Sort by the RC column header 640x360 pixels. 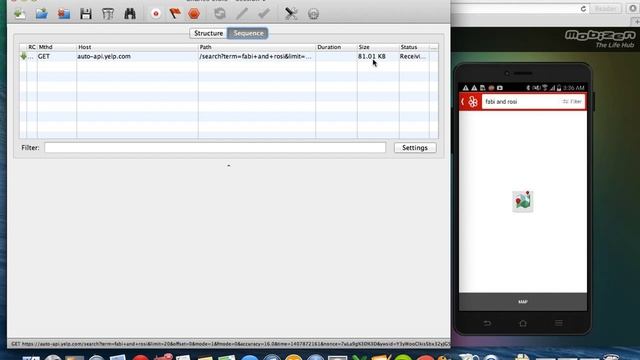(x=32, y=47)
